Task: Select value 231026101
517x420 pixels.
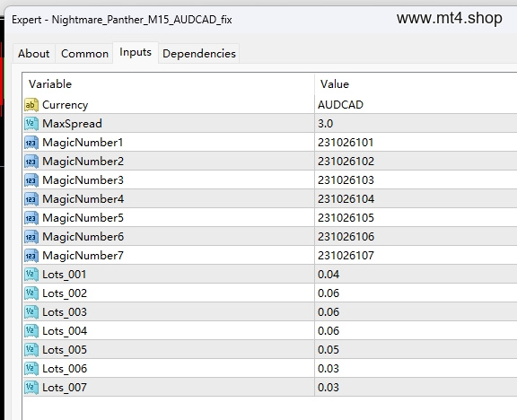Action: tap(346, 143)
